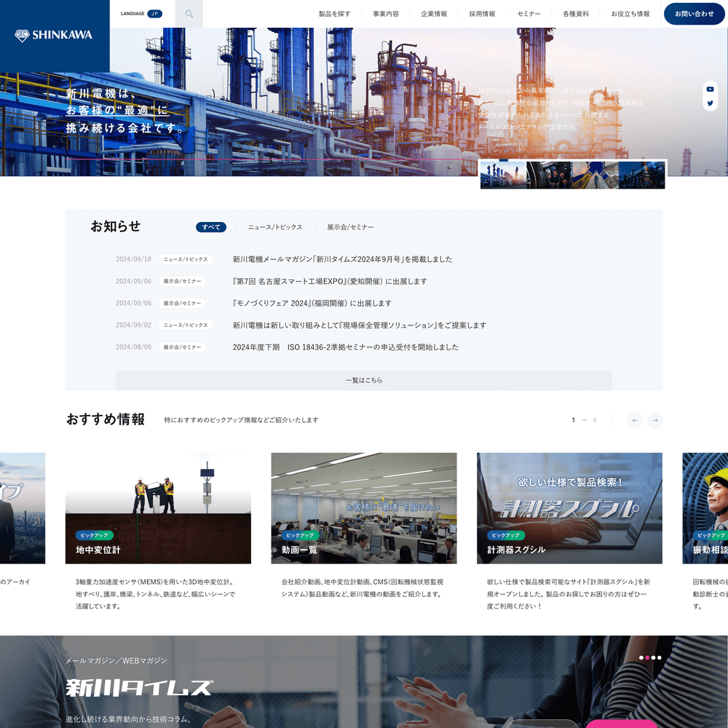Click the お問い合わせ contact button
Screen dimensions: 728x728
click(x=694, y=14)
